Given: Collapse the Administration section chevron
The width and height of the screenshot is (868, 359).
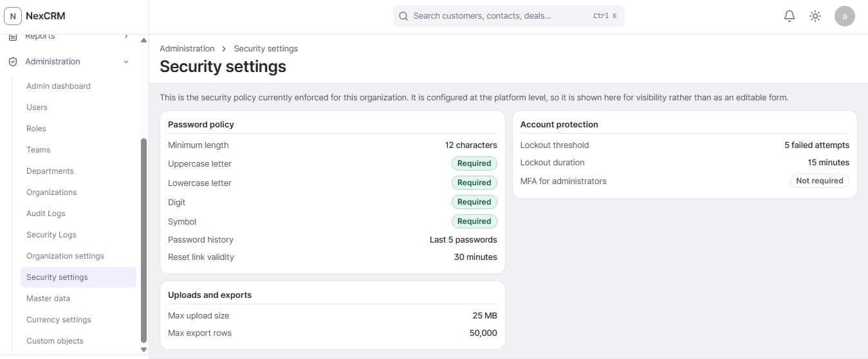Looking at the screenshot, I should pos(126,62).
